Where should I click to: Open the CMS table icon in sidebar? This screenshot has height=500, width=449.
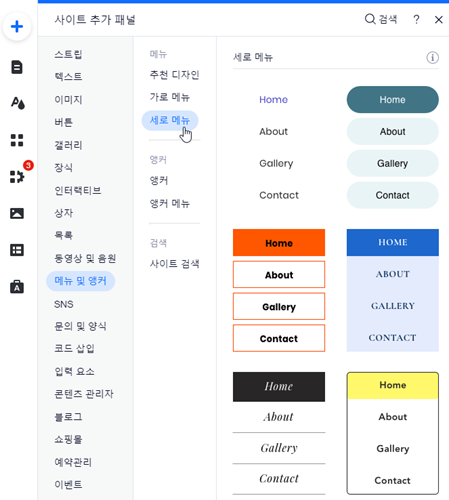pos(17,250)
